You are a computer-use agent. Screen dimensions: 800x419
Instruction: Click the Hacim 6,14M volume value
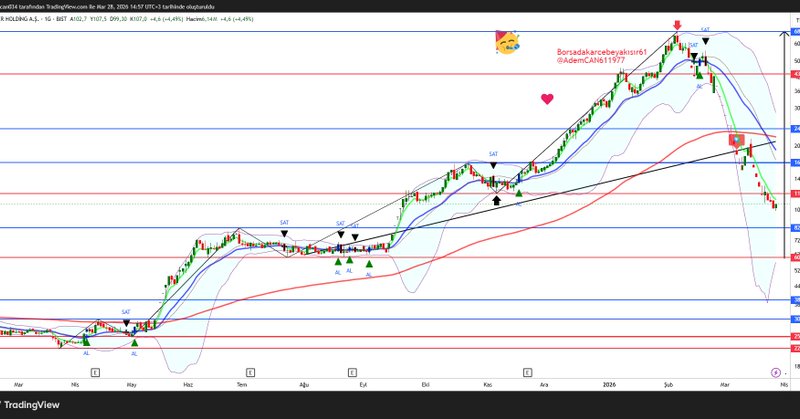coord(202,19)
